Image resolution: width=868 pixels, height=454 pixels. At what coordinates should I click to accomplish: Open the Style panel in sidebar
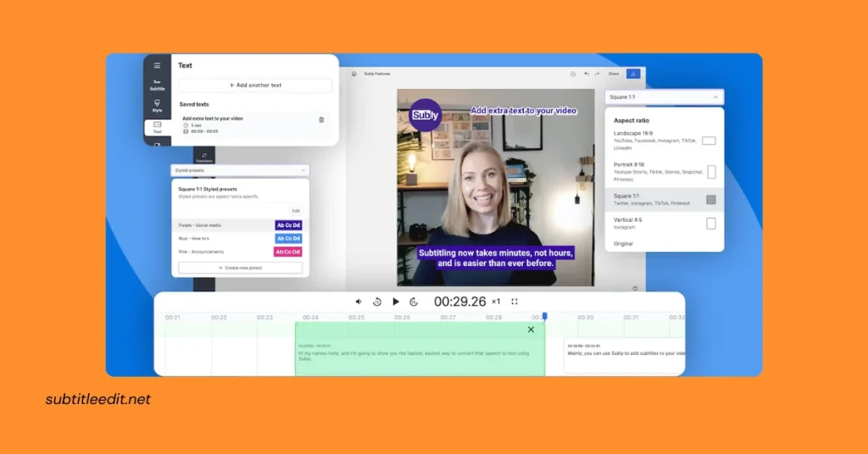pos(157,106)
